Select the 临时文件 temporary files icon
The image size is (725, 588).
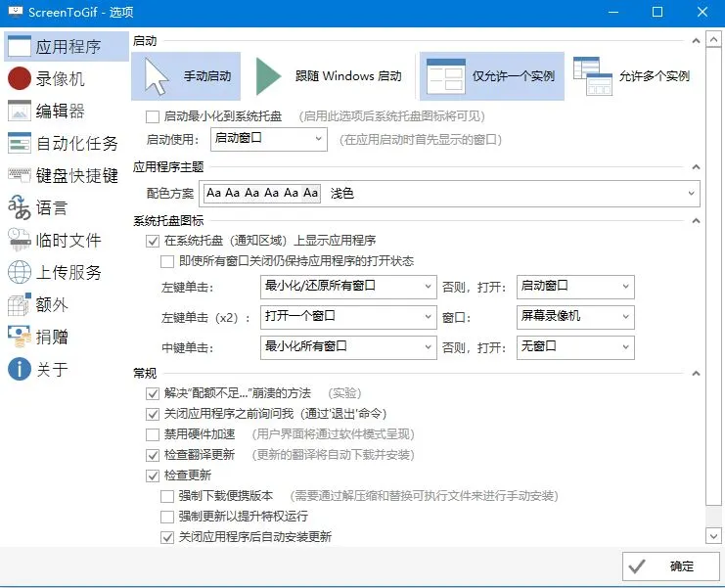[20, 240]
